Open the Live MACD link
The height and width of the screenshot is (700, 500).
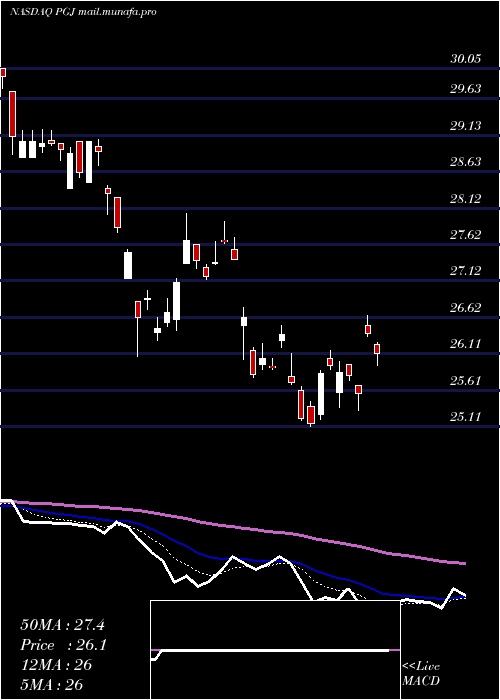pos(421,674)
